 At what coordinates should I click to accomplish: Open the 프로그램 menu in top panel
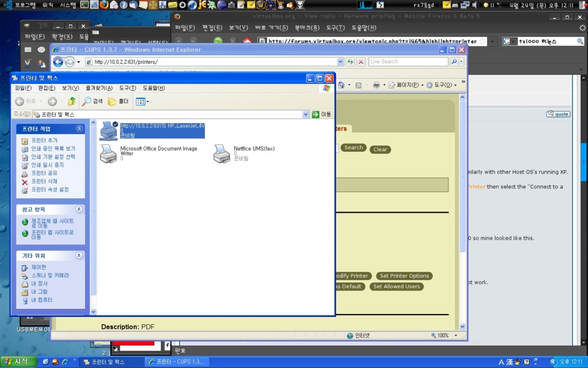point(25,5)
